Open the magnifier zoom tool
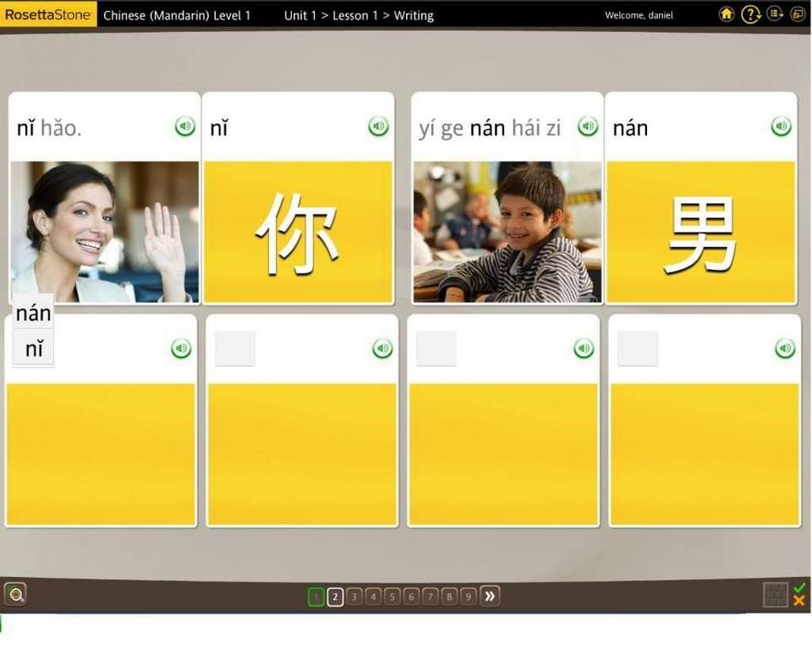Screen dimensions: 812x650 (x=15, y=595)
